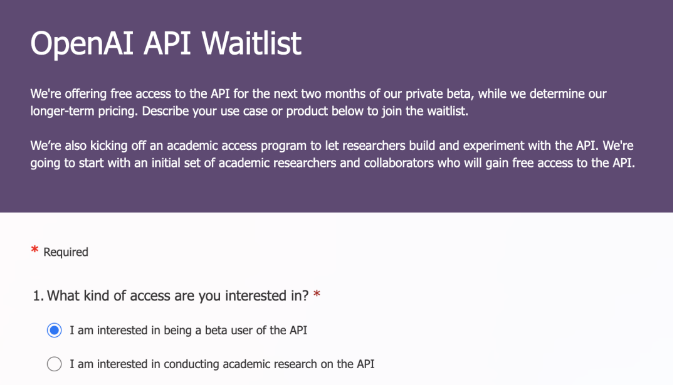Click the 'conducting academic research on the API' label
The height and width of the screenshot is (385, 673).
(222, 364)
